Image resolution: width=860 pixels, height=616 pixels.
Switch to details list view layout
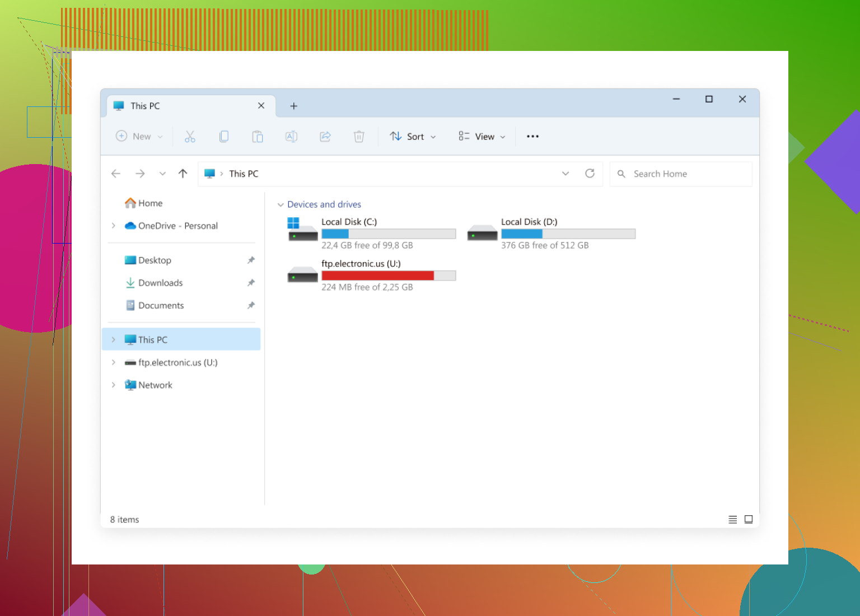[x=732, y=520]
